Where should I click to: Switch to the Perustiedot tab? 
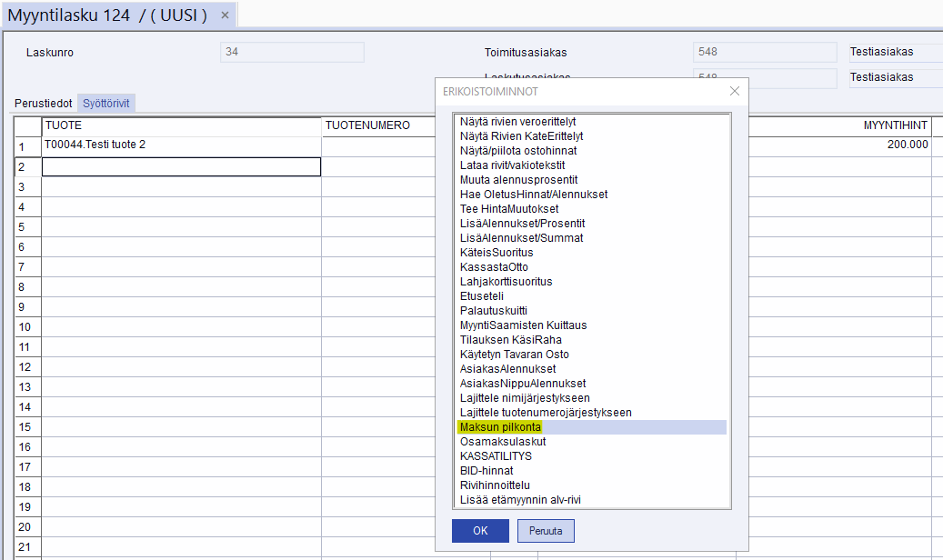(x=44, y=104)
